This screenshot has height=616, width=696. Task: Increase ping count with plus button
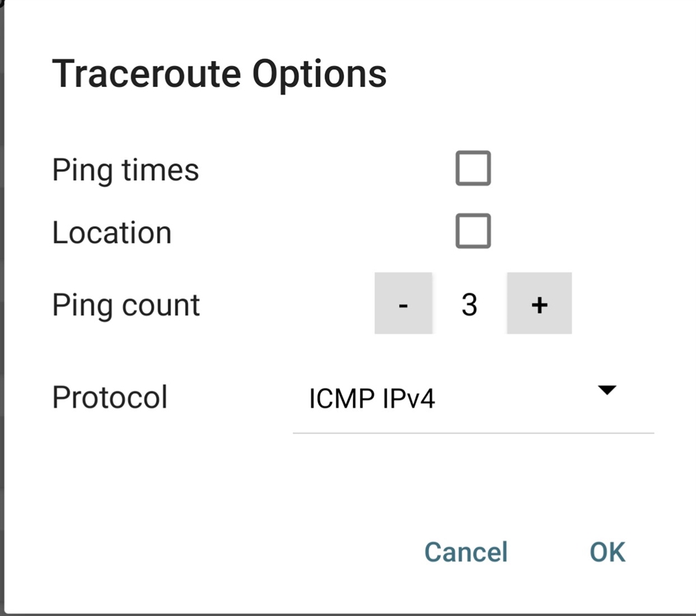(539, 304)
